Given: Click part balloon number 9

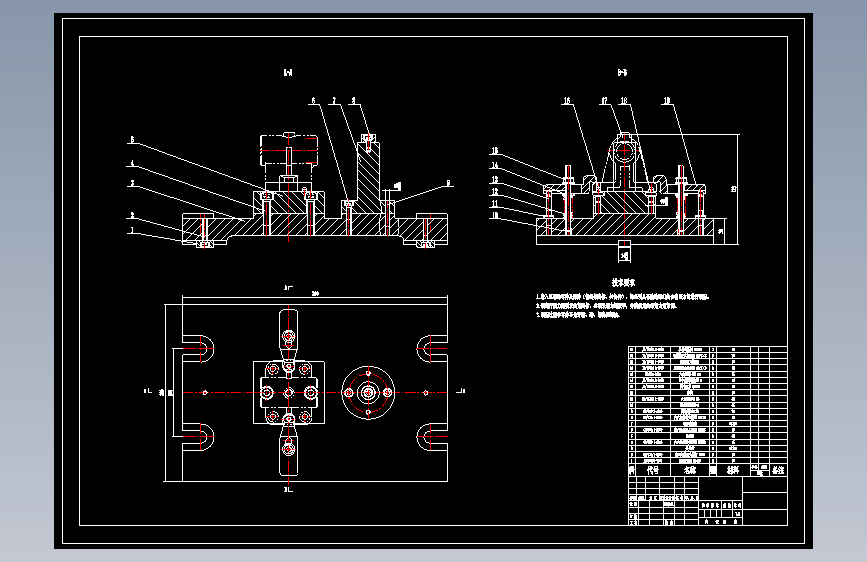Looking at the screenshot, I should point(448,183).
